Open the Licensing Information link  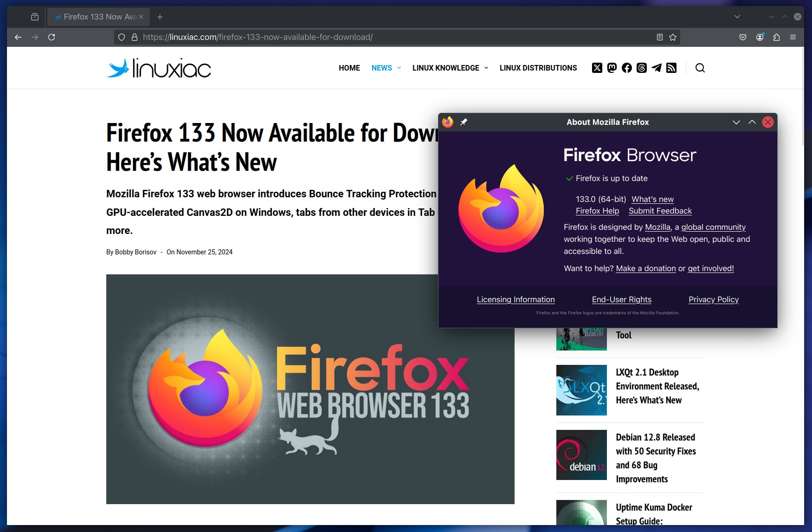click(516, 299)
